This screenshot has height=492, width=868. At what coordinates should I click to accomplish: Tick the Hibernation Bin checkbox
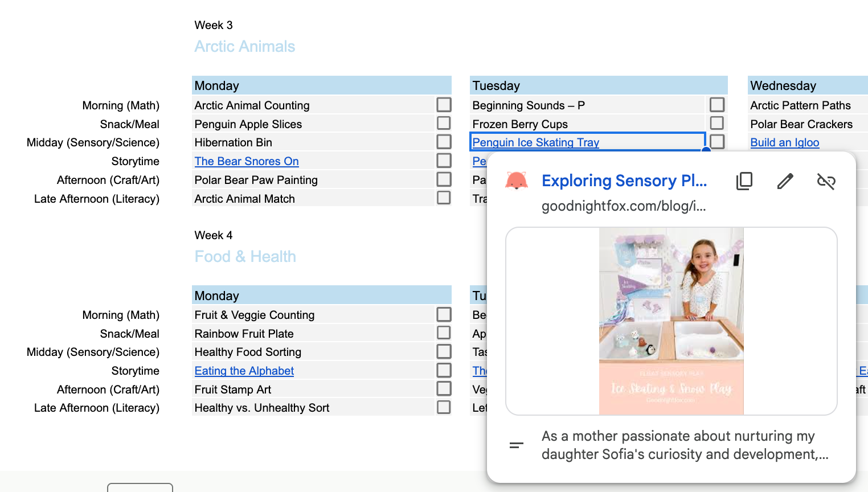[x=444, y=142]
